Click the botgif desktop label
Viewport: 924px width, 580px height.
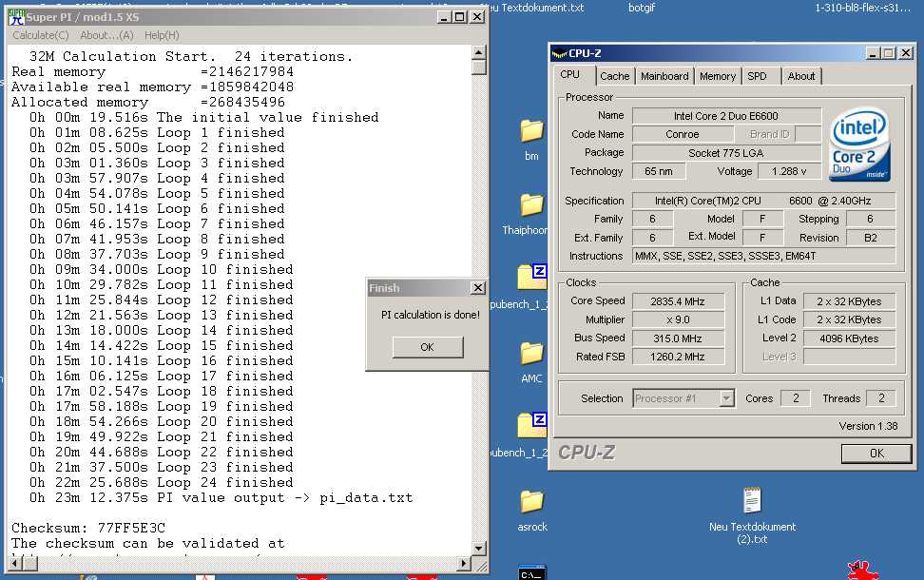pos(641,8)
